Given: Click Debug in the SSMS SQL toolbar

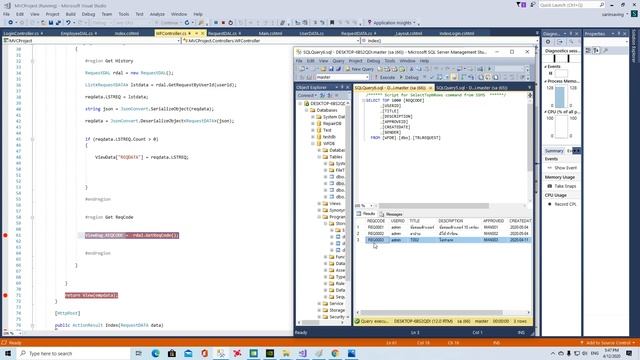Looking at the screenshot, I should [x=409, y=77].
